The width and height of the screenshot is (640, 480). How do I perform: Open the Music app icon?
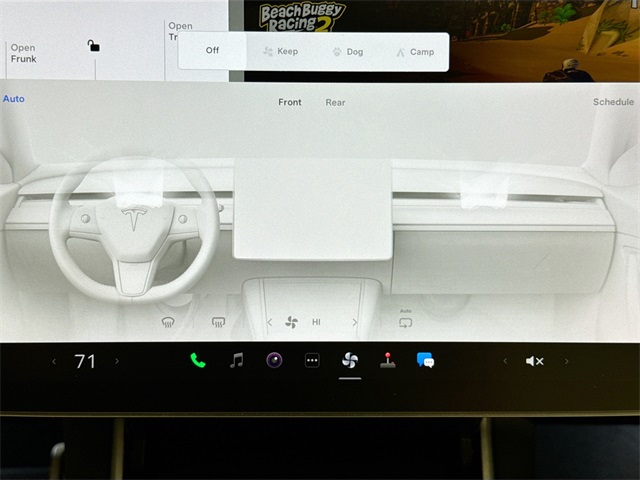[236, 360]
